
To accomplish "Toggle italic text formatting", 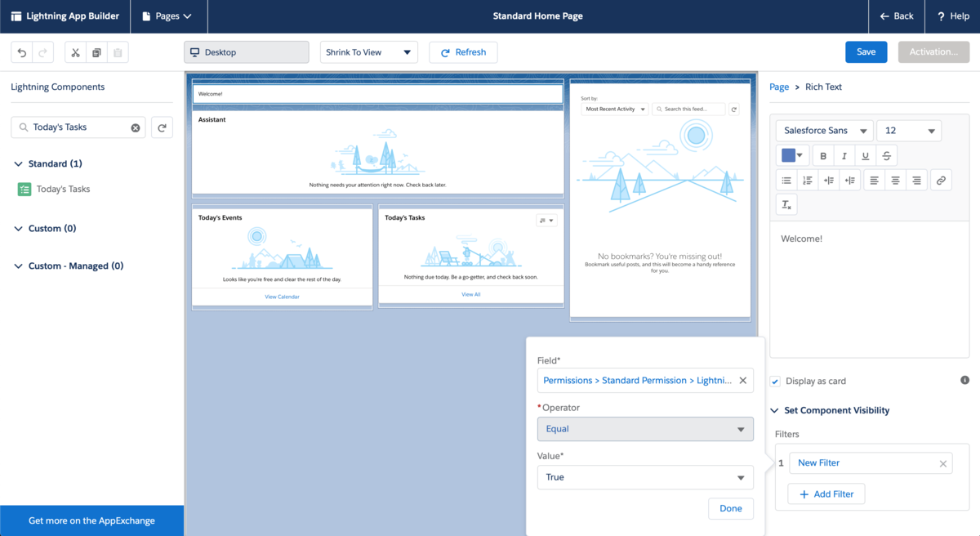I will click(844, 156).
